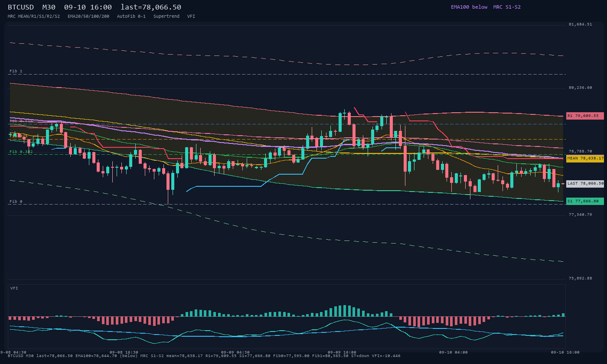Click the 'VFI' title inside the lower panel
607x364 pixels.
pos(14,288)
